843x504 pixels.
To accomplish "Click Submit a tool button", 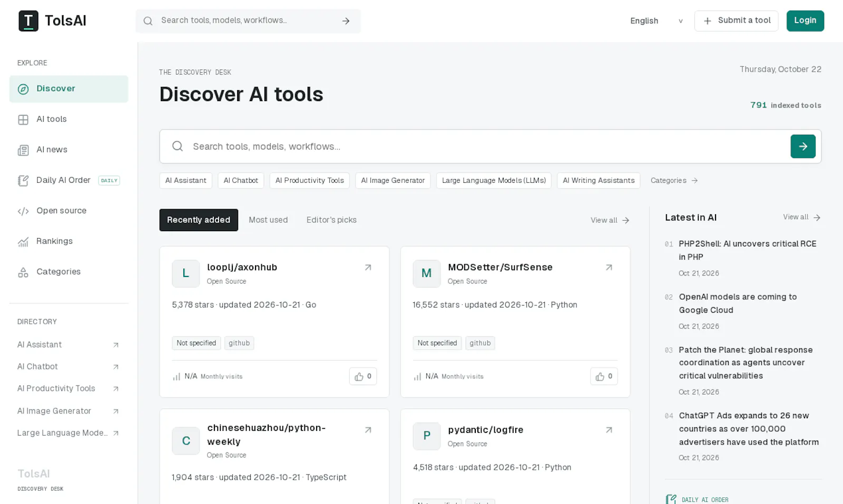I will (736, 21).
